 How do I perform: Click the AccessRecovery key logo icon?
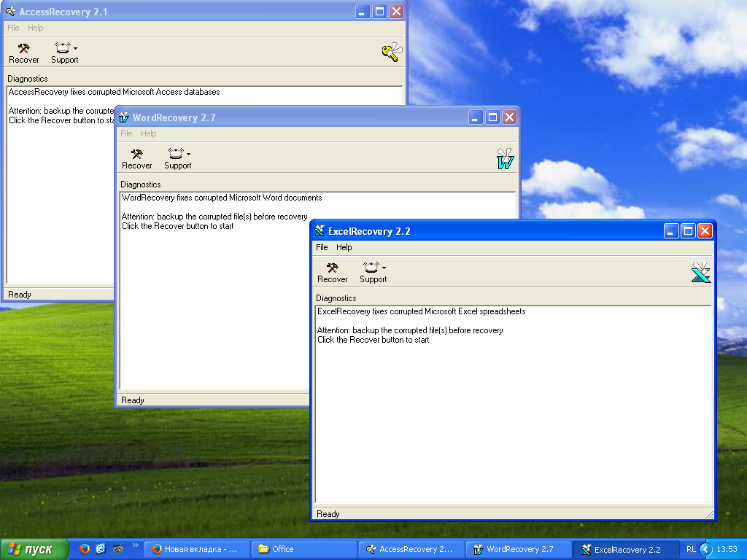(392, 52)
